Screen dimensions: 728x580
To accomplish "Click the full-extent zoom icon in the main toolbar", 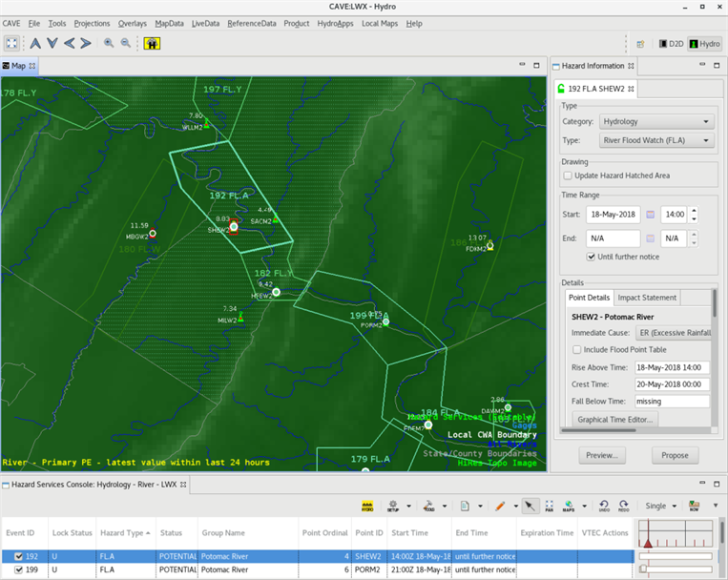I will tap(11, 44).
